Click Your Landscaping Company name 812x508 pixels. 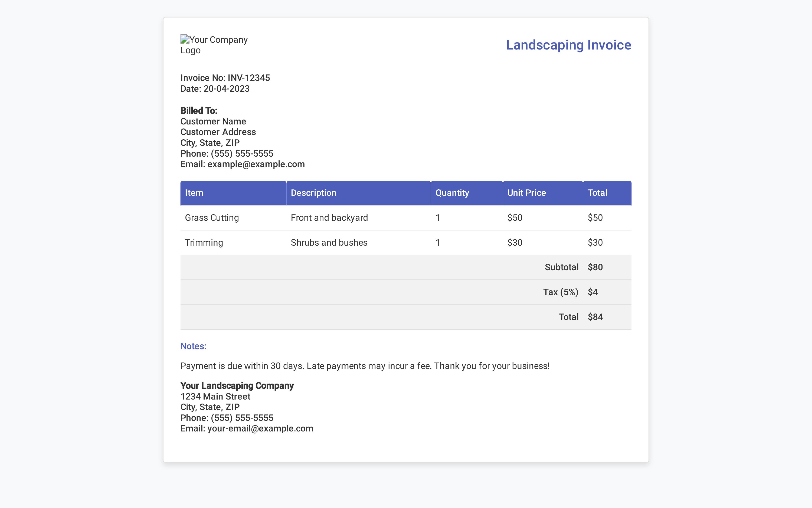(x=237, y=386)
